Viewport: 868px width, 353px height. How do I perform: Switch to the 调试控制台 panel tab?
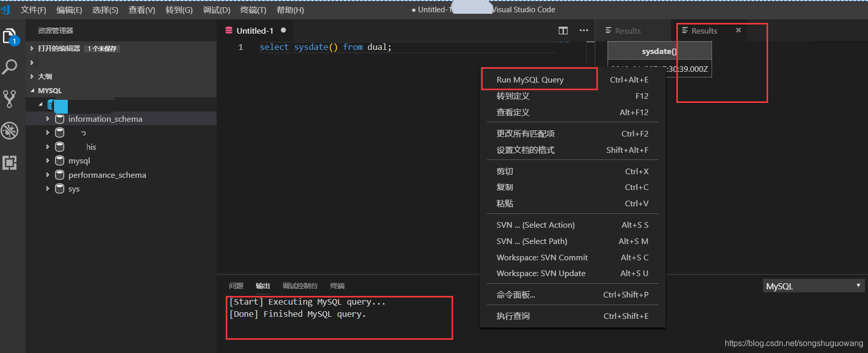click(x=300, y=286)
